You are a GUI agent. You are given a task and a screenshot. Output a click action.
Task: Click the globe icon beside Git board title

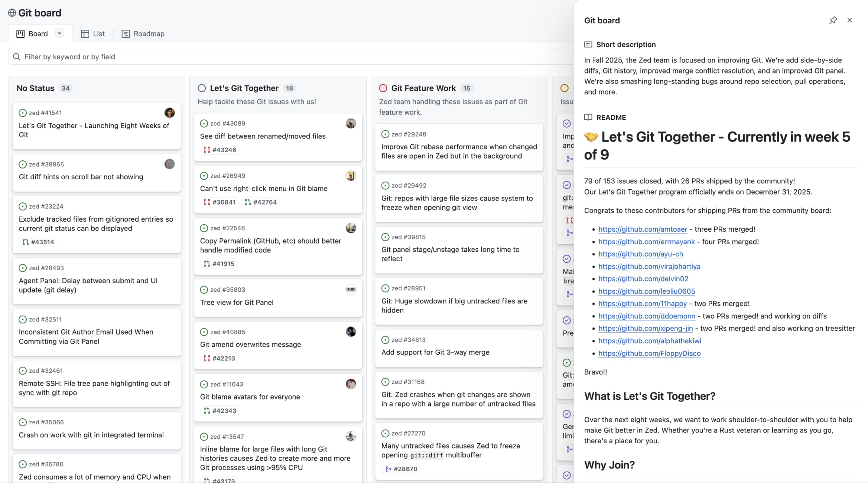12,13
